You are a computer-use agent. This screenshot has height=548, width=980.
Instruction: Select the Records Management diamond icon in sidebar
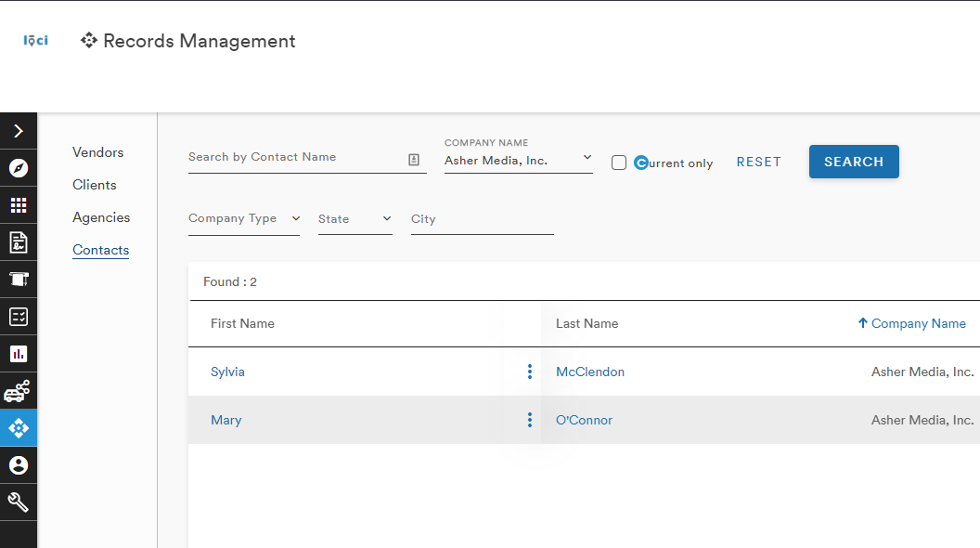point(19,428)
